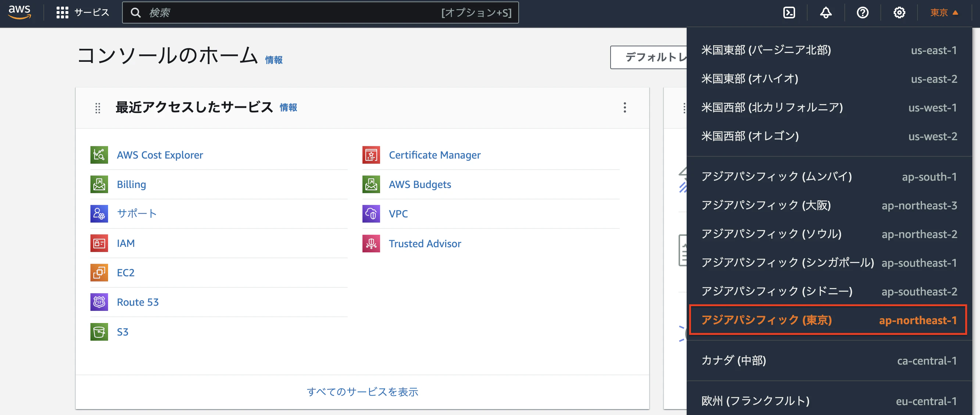Click the サポート service icon
This screenshot has width=980, height=415.
pyautogui.click(x=99, y=213)
